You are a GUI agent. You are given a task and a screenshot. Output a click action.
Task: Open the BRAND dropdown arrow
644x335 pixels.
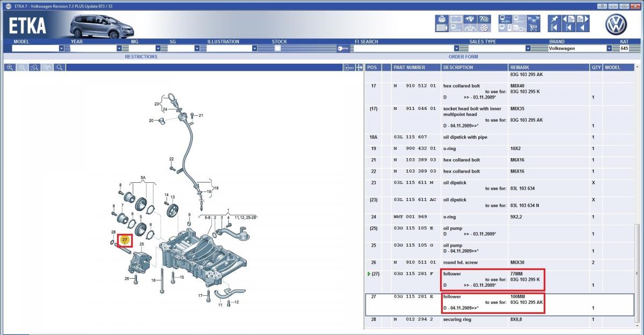tap(609, 48)
